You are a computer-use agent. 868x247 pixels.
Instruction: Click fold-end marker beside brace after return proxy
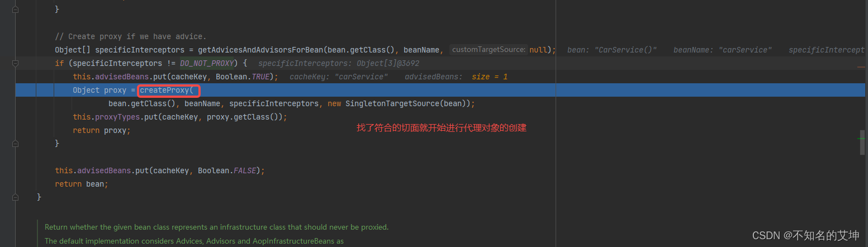pos(15,144)
